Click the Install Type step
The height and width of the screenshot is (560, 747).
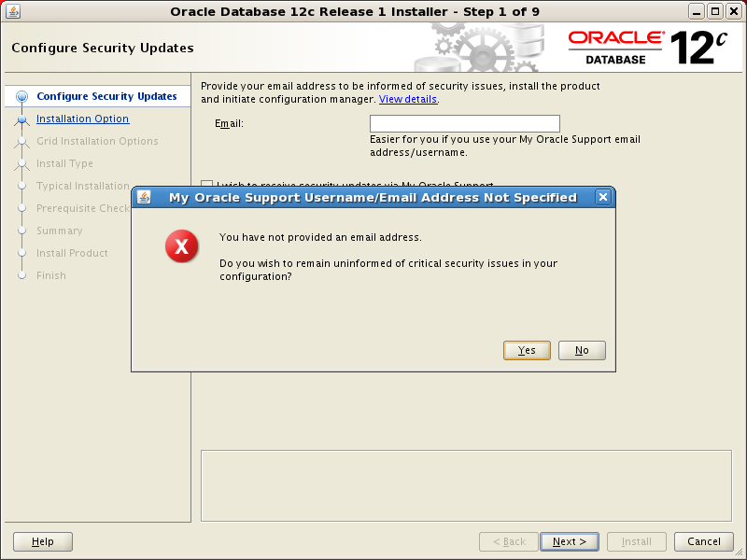coord(64,163)
